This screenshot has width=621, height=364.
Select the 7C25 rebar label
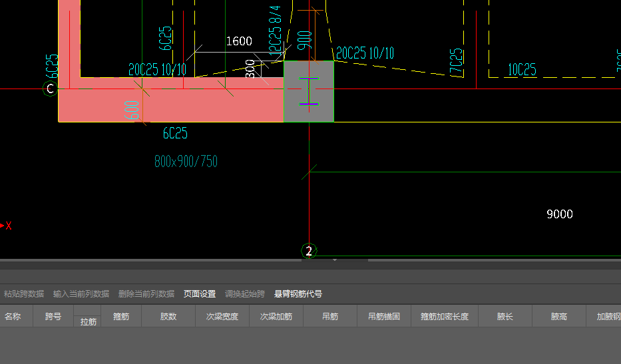(456, 62)
